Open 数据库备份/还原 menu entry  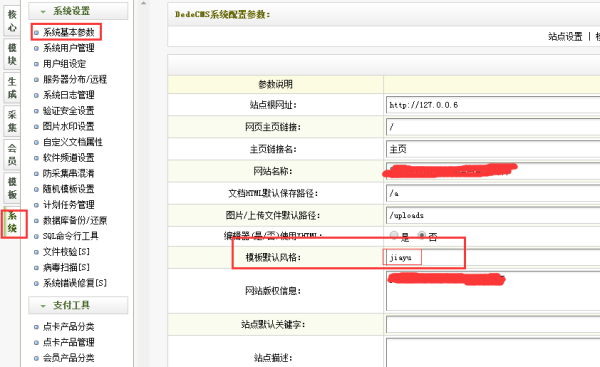(x=75, y=220)
